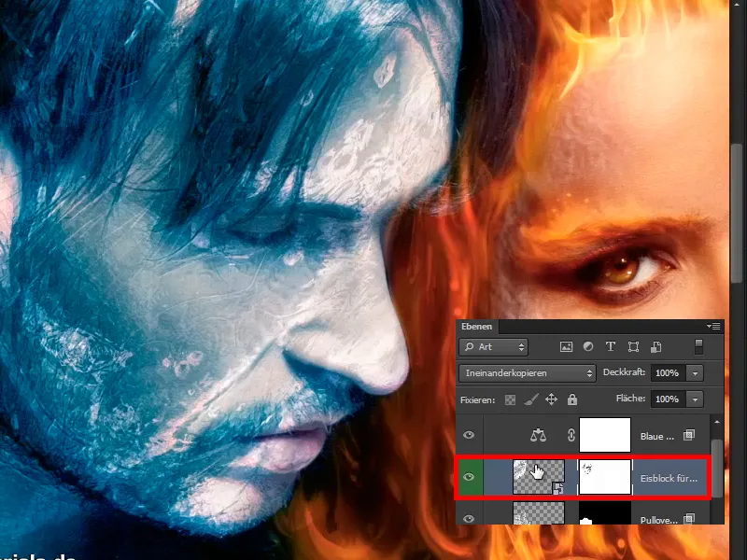Open the Deckkraft opacity slider arrow
The height and width of the screenshot is (560, 747).
click(695, 373)
